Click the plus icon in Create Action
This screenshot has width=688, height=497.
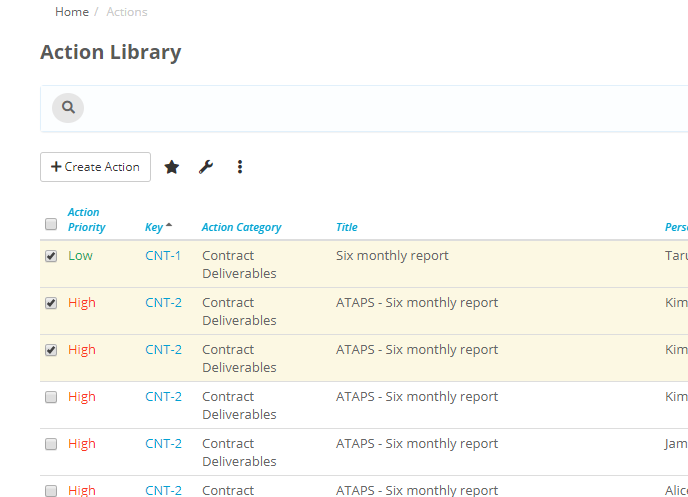click(56, 167)
